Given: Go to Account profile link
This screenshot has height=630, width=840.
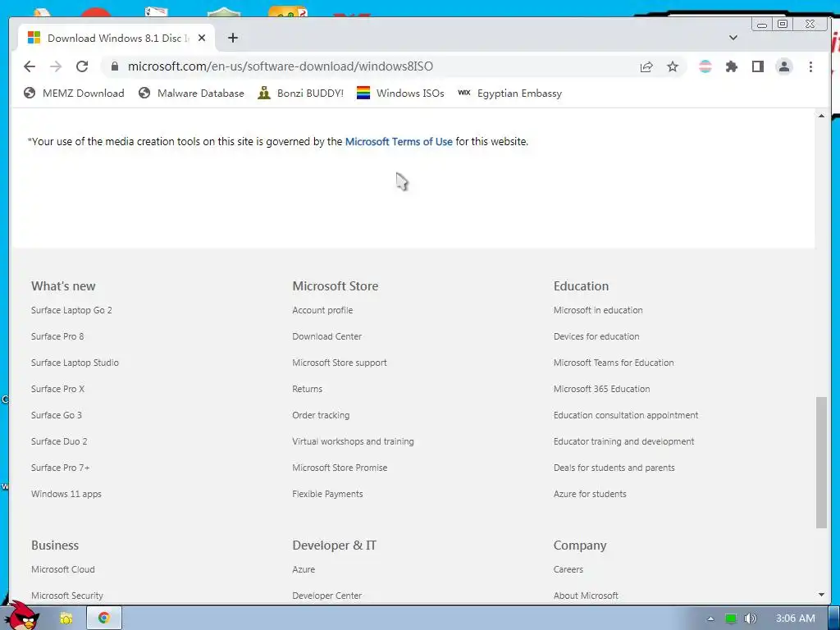Looking at the screenshot, I should click(322, 310).
